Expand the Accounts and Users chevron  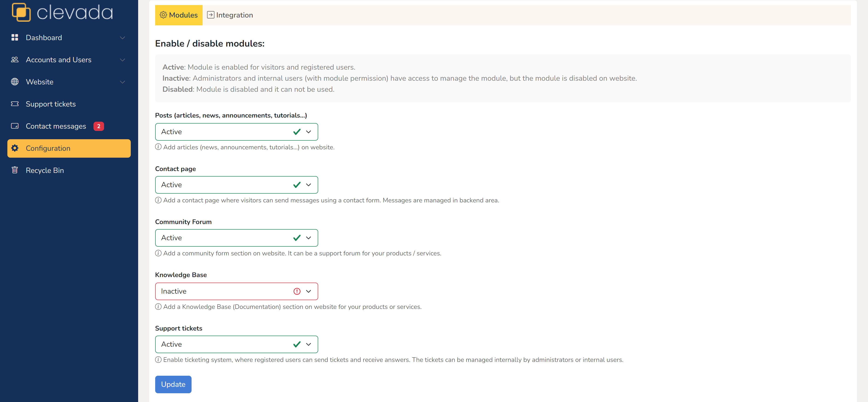pyautogui.click(x=123, y=60)
